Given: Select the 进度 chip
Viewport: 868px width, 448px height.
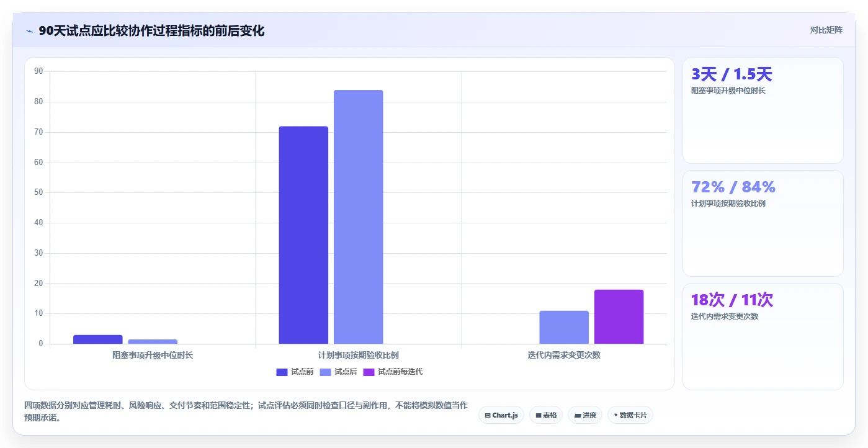Looking at the screenshot, I should 585,415.
